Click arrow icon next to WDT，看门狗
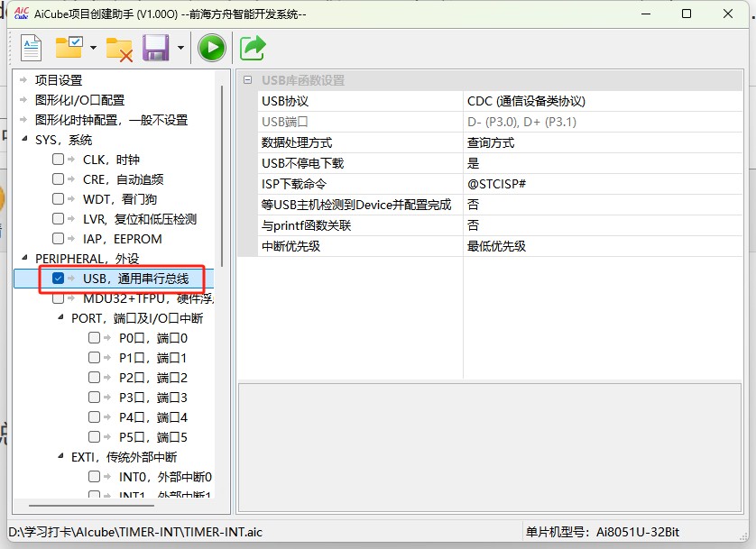 (71, 199)
